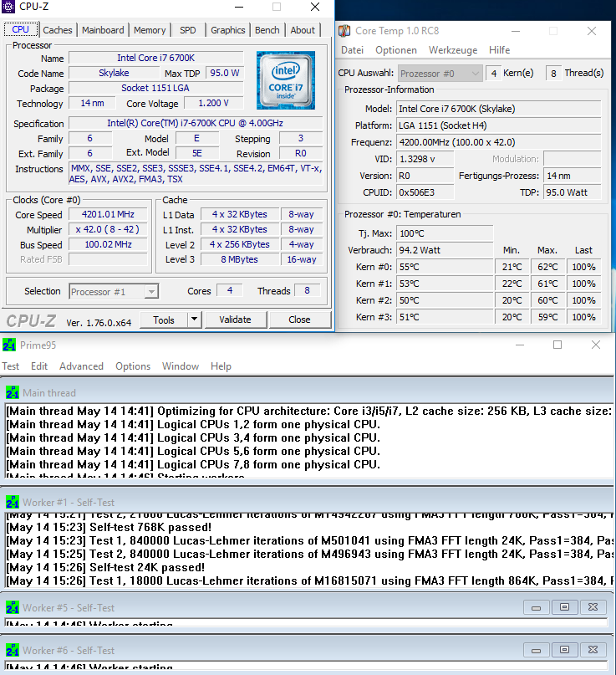
Task: Click the CPU-Z app icon in title bar
Action: [8, 7]
